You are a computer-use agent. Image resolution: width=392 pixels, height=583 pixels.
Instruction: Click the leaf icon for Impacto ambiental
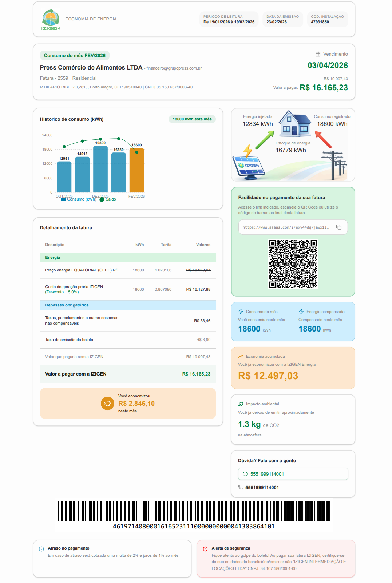click(x=241, y=404)
